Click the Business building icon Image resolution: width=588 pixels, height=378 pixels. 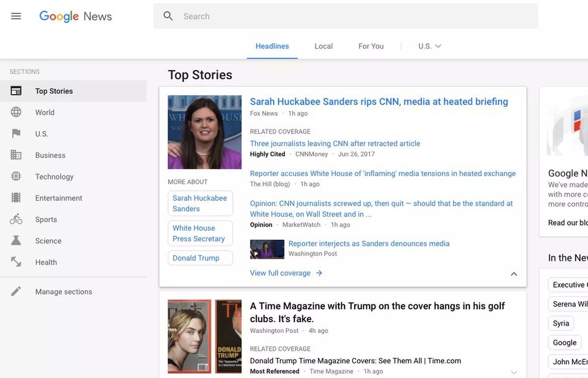pyautogui.click(x=16, y=155)
